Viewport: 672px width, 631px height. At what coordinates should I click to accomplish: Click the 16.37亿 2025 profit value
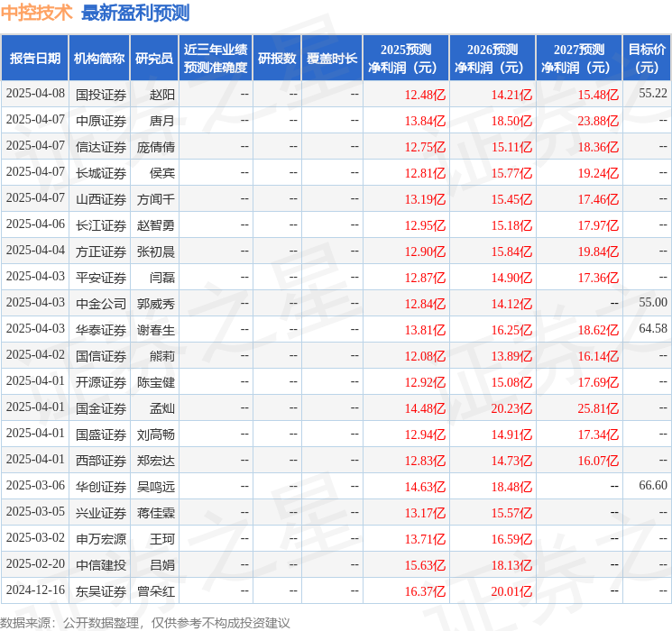pos(425,591)
